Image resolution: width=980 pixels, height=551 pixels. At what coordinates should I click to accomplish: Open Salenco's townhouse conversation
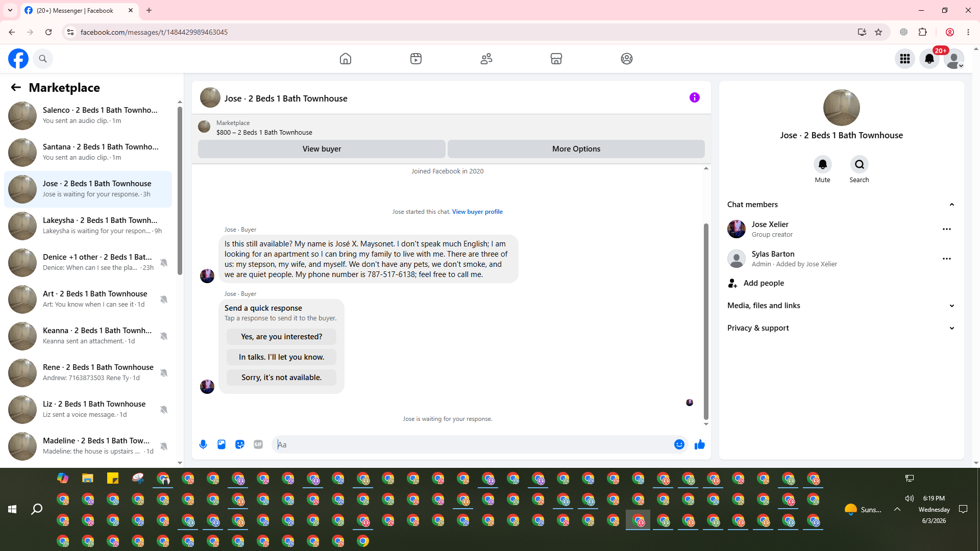pos(88,115)
